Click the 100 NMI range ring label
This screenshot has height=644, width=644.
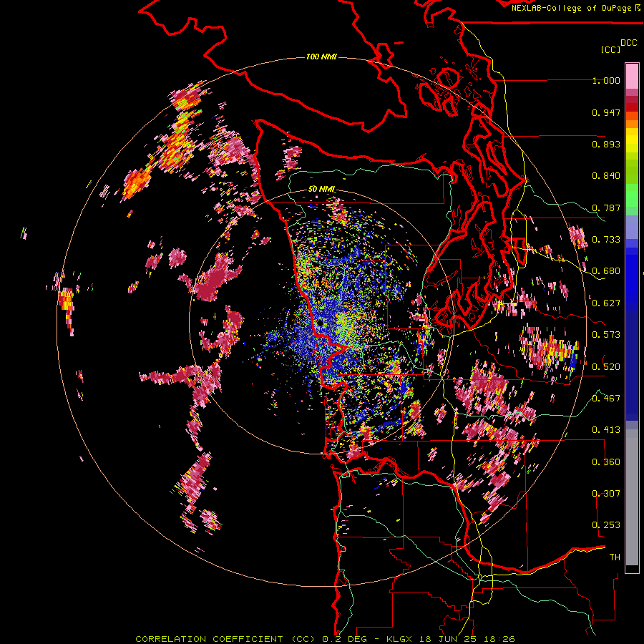[321, 57]
